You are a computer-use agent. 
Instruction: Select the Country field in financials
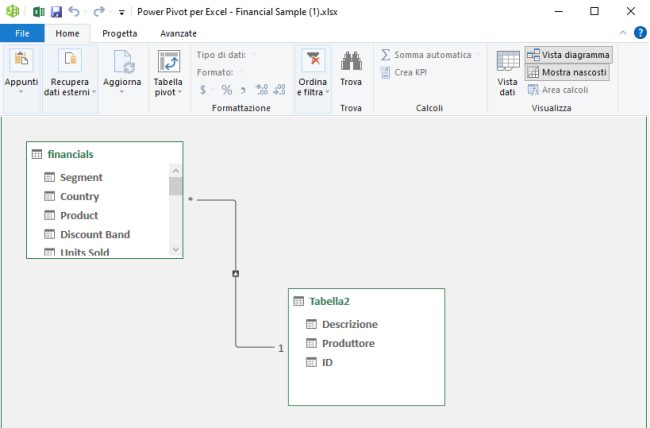[x=80, y=196]
